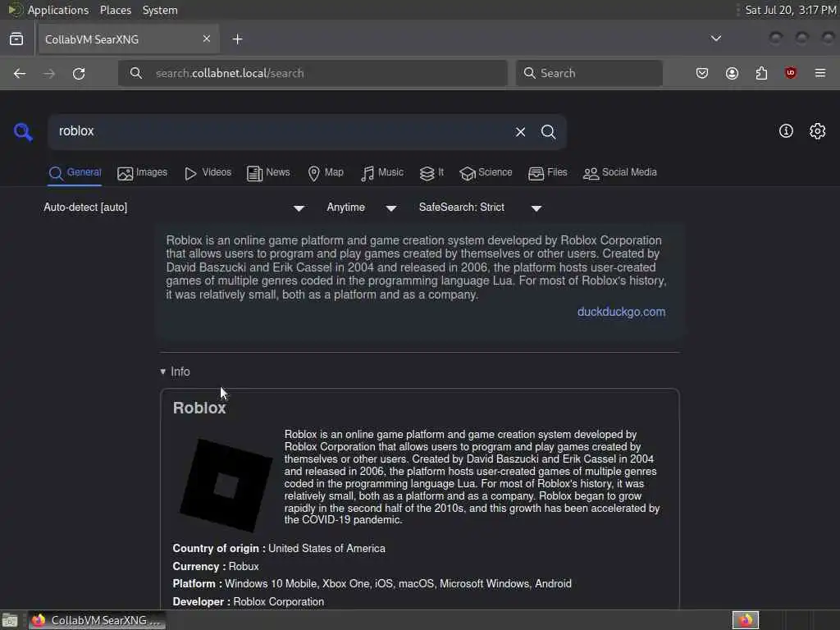Switch to the Files tab
Screen dimensions: 840x630
click(547, 173)
